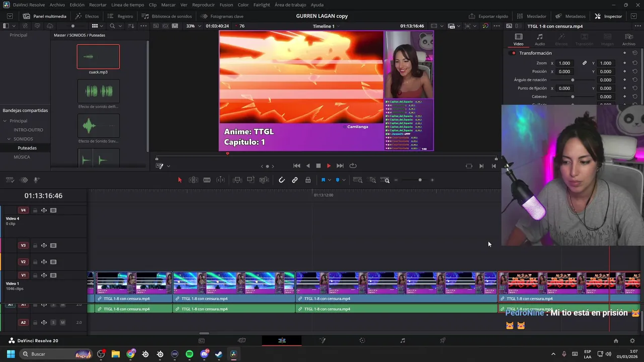Stop playback in the viewer
The image size is (644, 362).
318,166
